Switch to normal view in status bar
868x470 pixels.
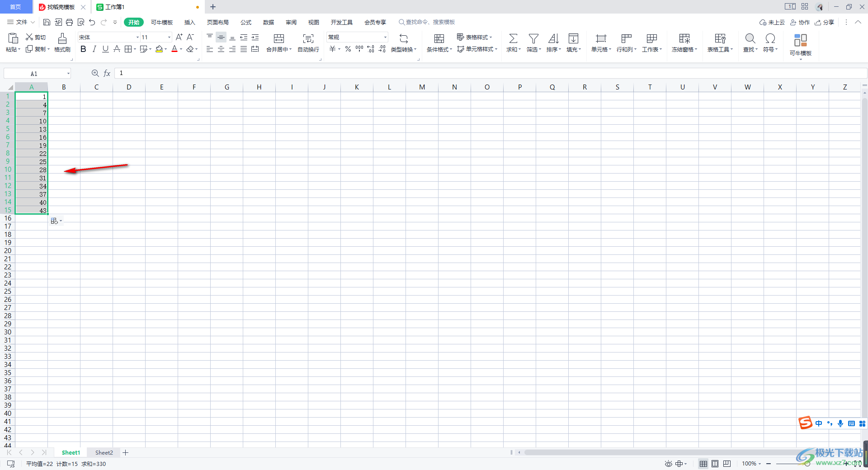[x=703, y=464]
